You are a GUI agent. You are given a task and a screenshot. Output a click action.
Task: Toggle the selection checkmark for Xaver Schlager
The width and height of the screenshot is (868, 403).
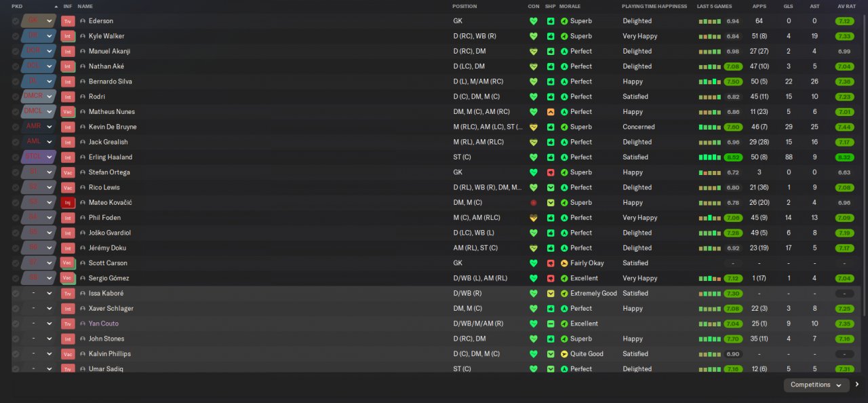point(16,309)
